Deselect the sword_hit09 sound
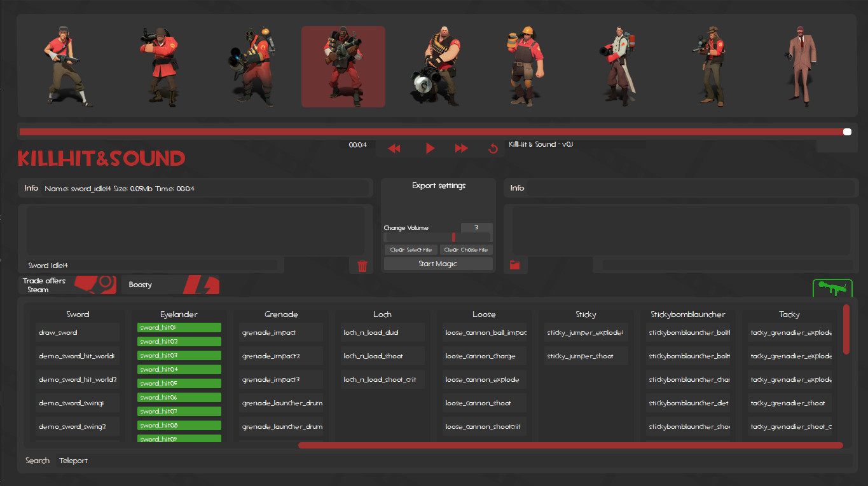Image resolution: width=868 pixels, height=486 pixels. [179, 438]
